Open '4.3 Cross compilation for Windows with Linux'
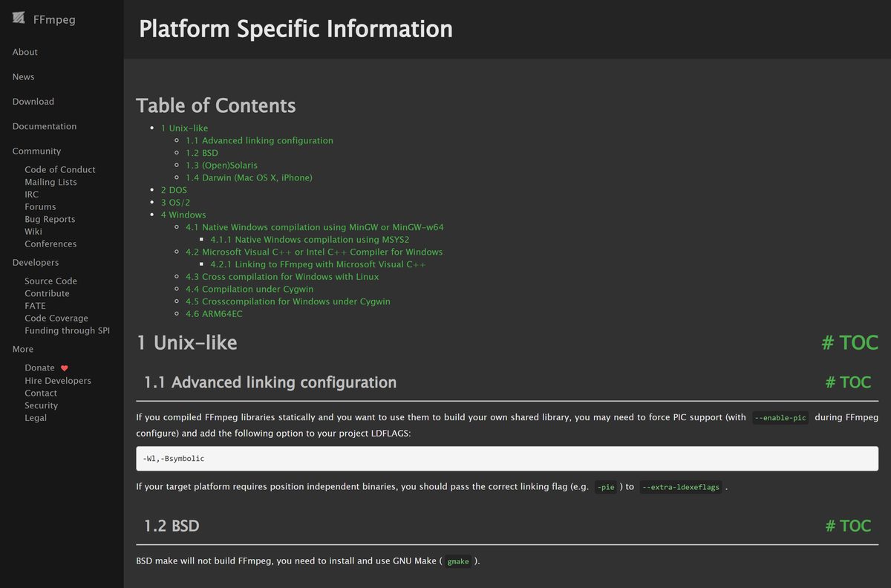891x588 pixels. (282, 276)
